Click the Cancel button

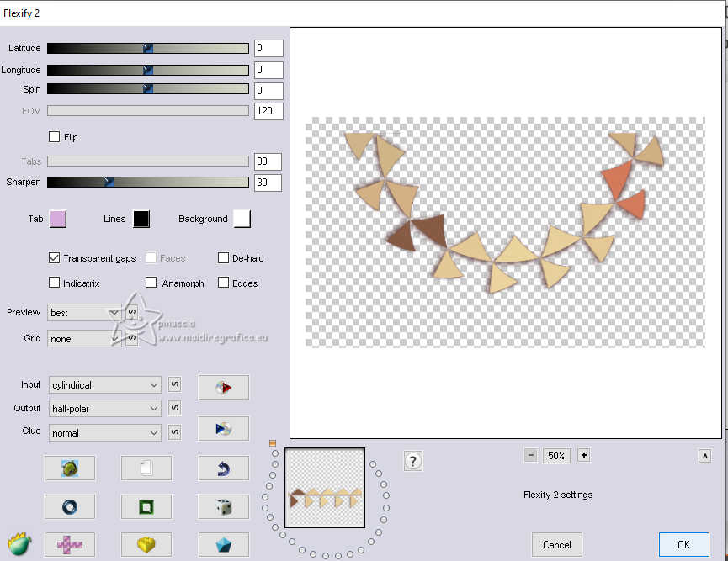pos(556,544)
